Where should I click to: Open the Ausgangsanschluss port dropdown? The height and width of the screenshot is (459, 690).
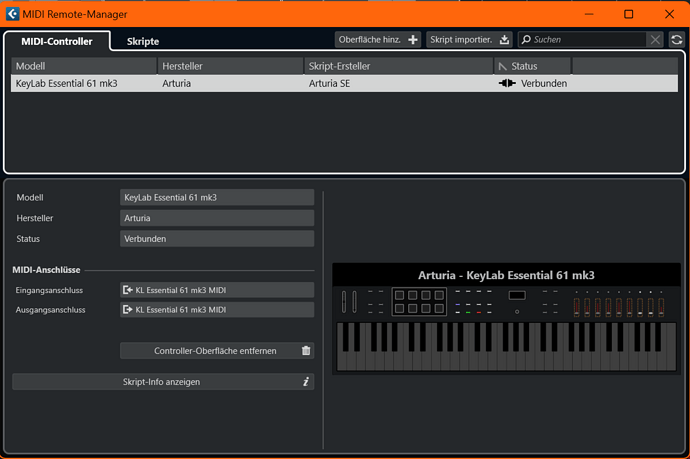[217, 309]
